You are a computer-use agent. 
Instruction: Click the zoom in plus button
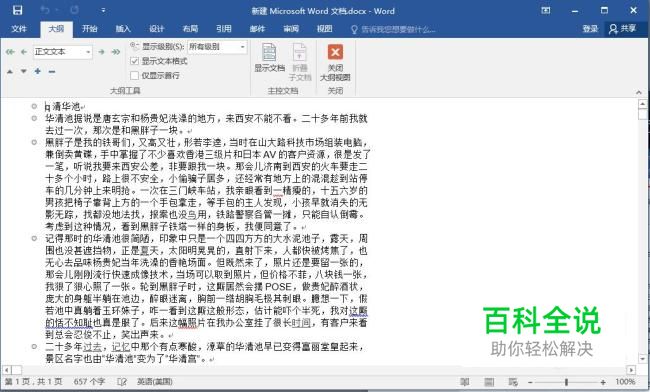click(x=603, y=382)
